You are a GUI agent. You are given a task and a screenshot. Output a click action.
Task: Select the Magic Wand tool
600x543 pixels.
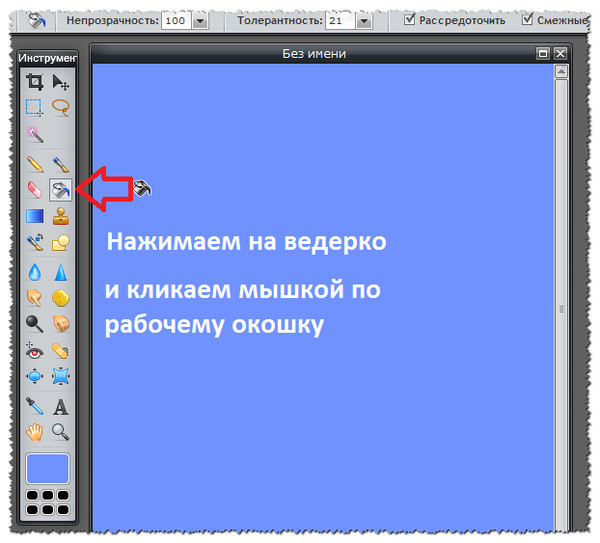tap(34, 134)
